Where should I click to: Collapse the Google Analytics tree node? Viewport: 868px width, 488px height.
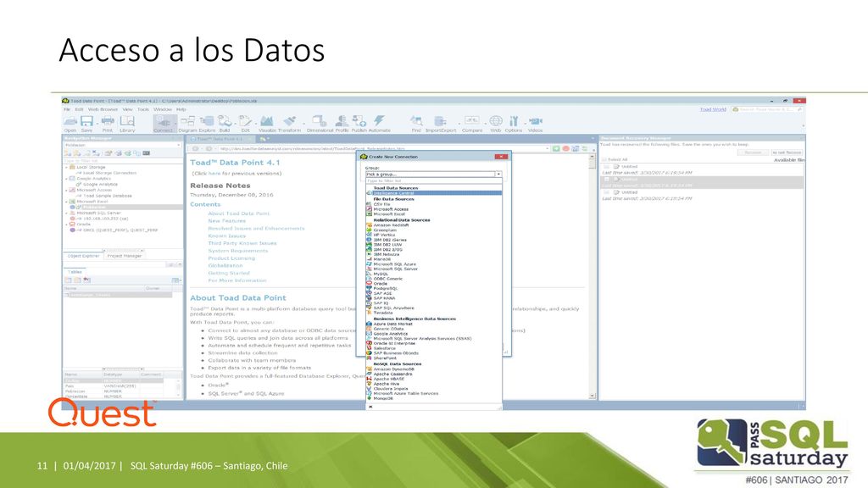(x=66, y=179)
